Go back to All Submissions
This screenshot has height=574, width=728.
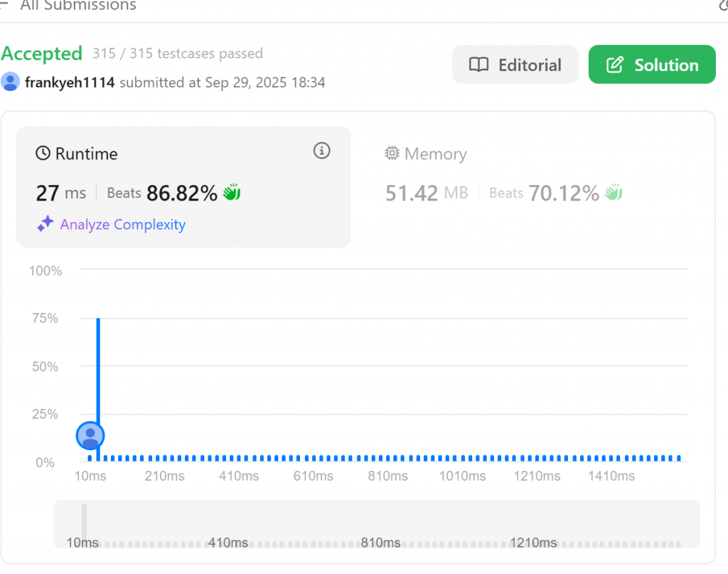[x=78, y=6]
